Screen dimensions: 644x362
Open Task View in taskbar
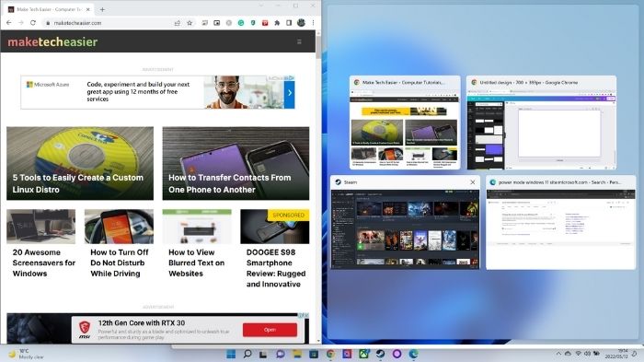tap(263, 354)
